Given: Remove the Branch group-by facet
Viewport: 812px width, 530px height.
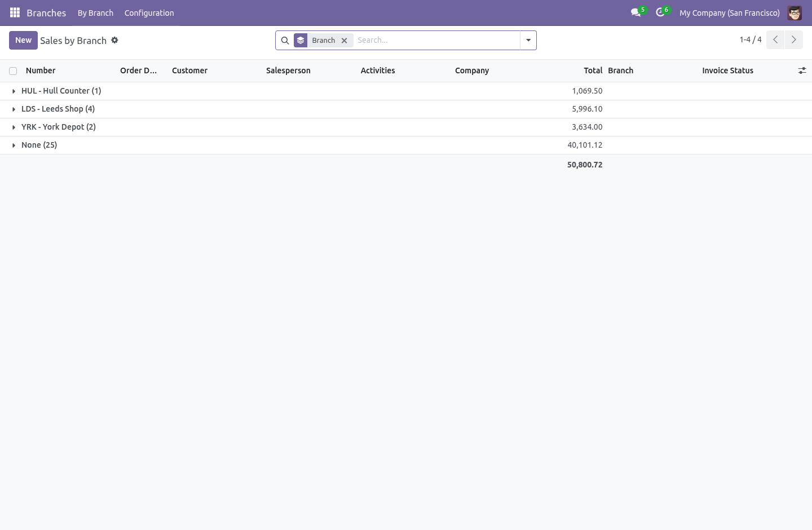Looking at the screenshot, I should coord(344,41).
